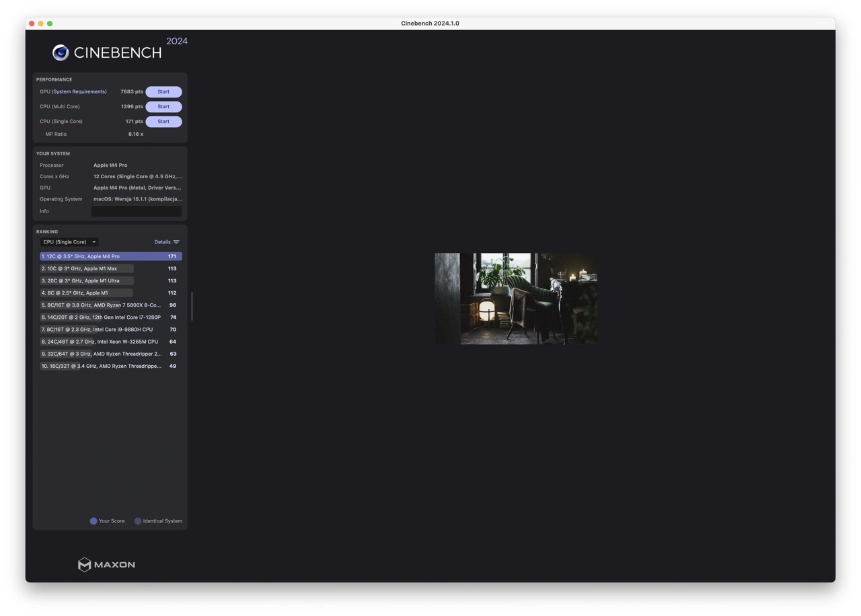The width and height of the screenshot is (861, 616).
Task: Select ranking row Intel Xeon W-3265M
Action: pos(110,342)
